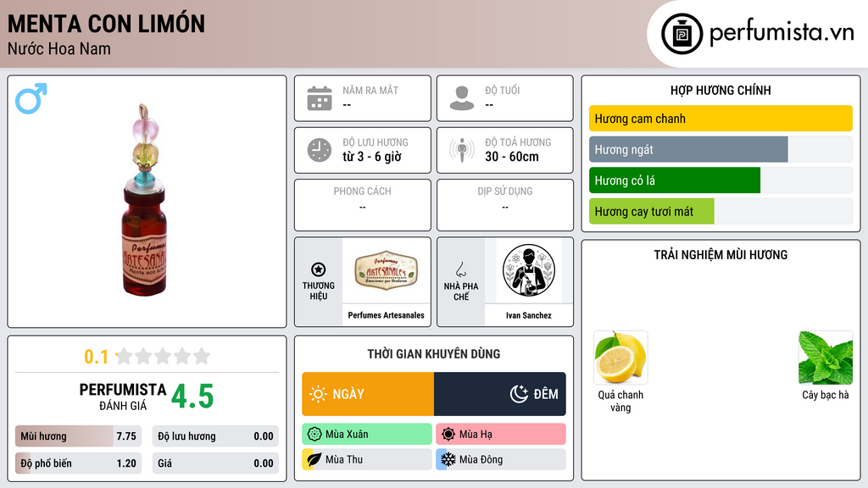
Task: Click the Hương cam chanh accord bar
Action: click(x=721, y=119)
